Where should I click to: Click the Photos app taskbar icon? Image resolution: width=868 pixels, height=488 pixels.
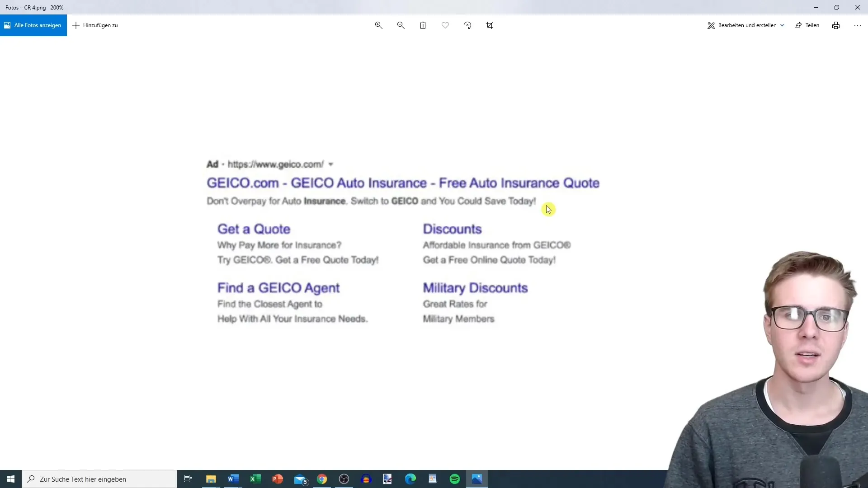pyautogui.click(x=477, y=479)
